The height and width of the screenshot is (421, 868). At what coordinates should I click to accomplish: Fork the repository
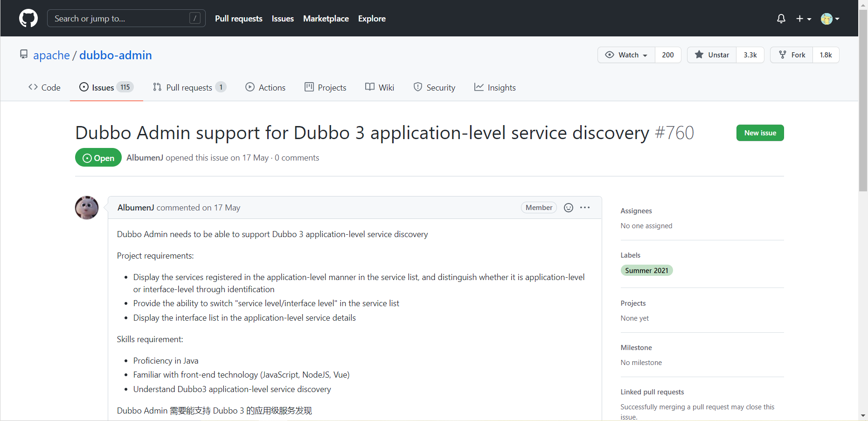click(792, 55)
